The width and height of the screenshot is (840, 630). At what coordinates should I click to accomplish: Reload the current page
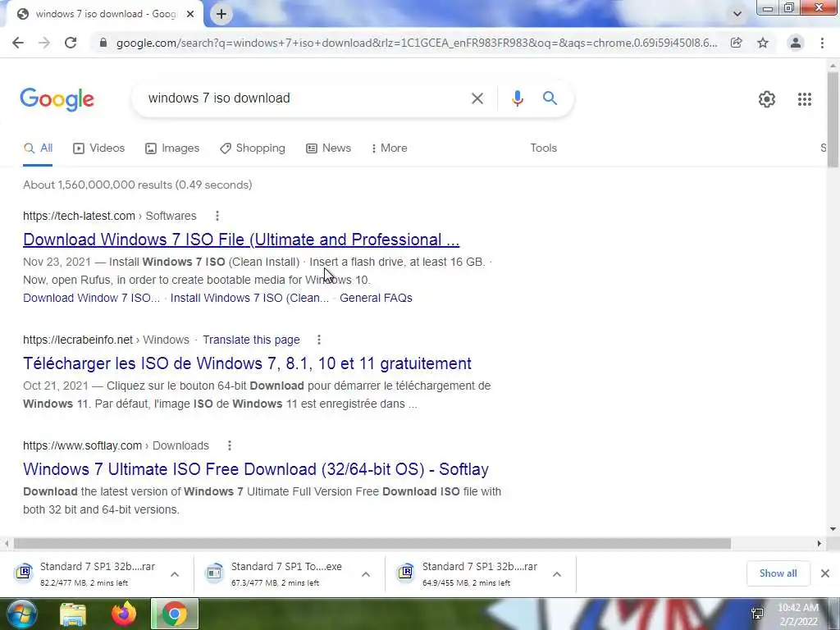71,43
